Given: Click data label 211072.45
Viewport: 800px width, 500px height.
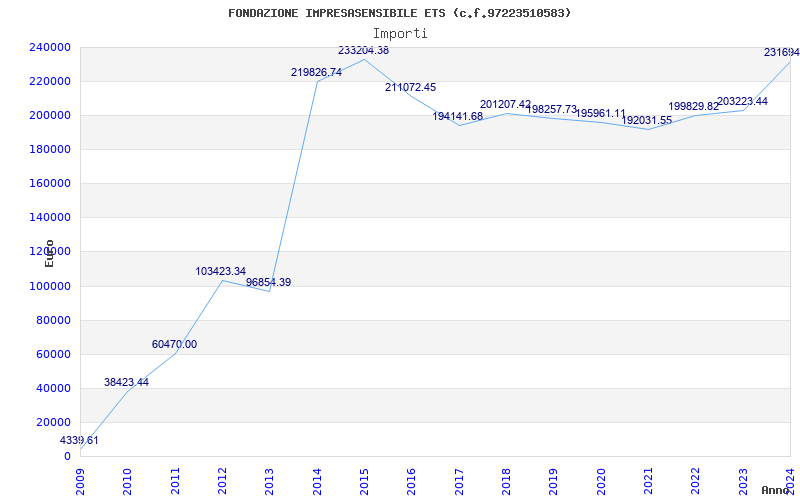Looking at the screenshot, I should (x=410, y=87).
